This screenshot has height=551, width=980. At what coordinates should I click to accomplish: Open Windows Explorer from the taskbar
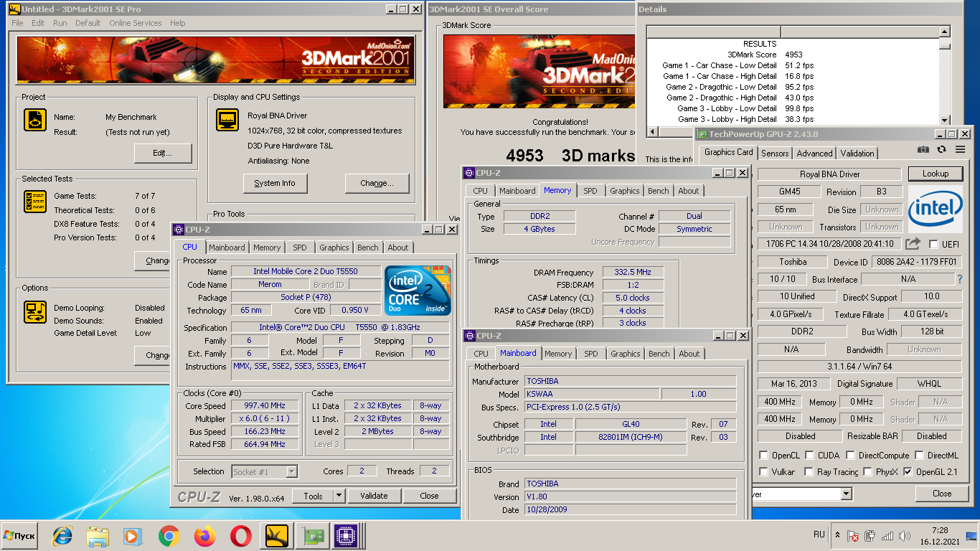(97, 536)
